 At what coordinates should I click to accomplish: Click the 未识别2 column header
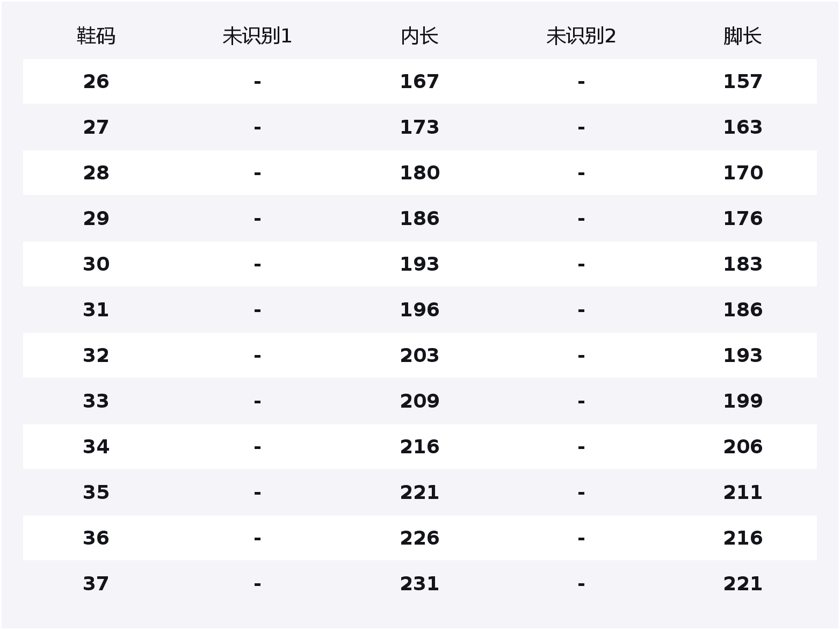coord(581,37)
